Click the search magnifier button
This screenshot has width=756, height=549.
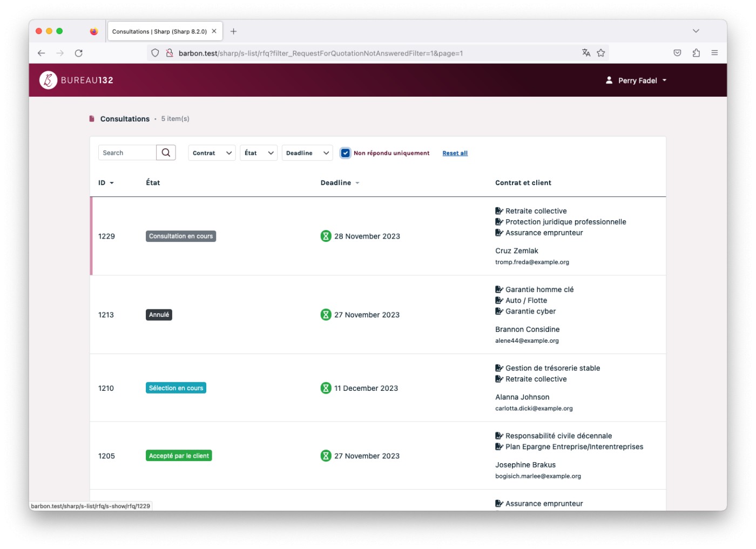(166, 153)
